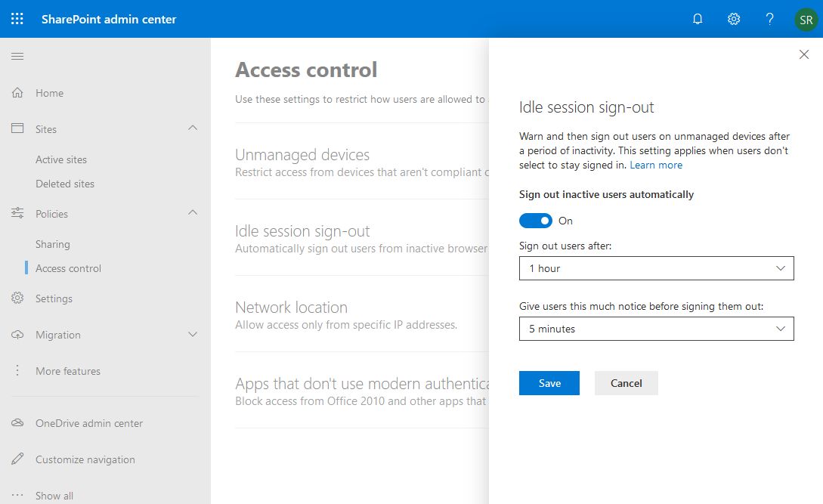
Task: Click the Home icon in the sidebar
Action: pyautogui.click(x=17, y=92)
